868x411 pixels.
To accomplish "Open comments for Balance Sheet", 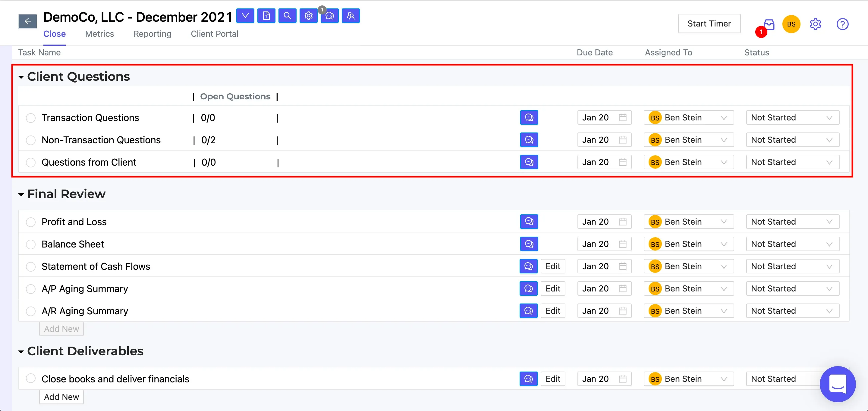I will 529,244.
